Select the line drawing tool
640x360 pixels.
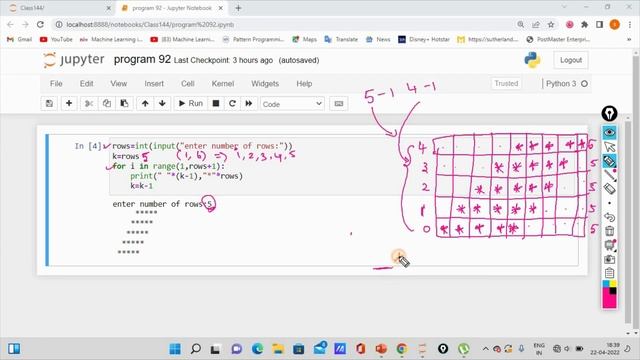[x=609, y=175]
